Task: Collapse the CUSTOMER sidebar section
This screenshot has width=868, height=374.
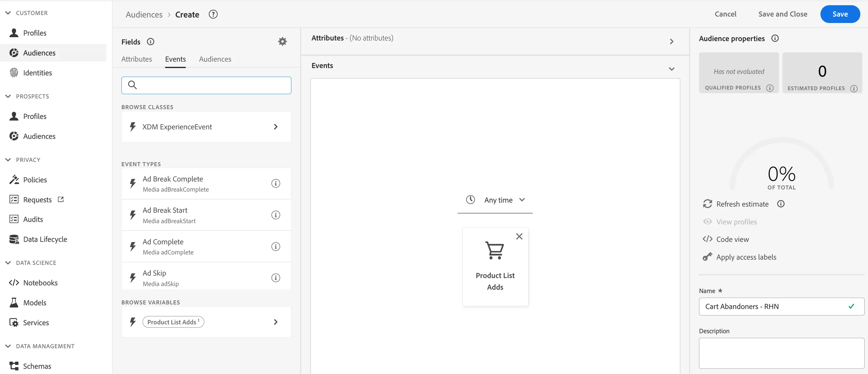Action: (x=8, y=13)
